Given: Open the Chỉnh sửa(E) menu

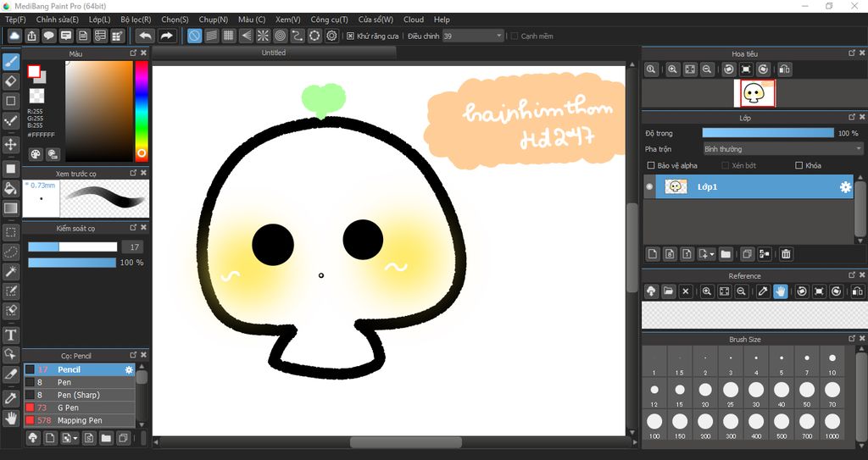Looking at the screenshot, I should pyautogui.click(x=57, y=19).
